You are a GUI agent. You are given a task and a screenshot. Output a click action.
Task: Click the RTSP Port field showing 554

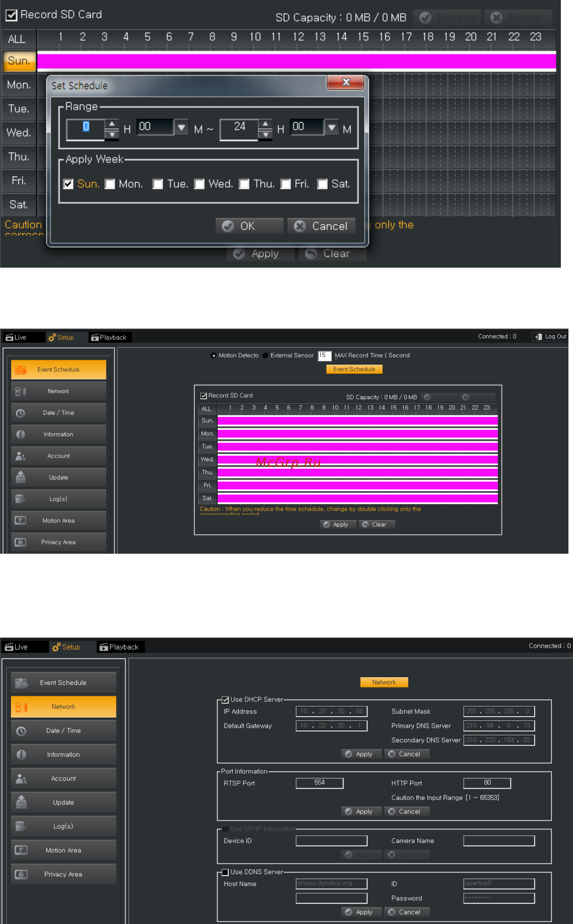point(320,783)
